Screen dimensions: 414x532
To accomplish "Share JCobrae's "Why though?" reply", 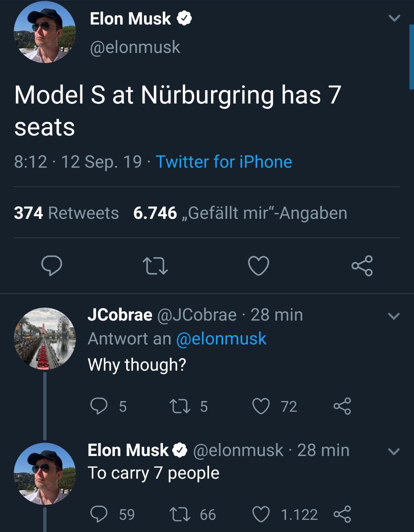I will 342,406.
